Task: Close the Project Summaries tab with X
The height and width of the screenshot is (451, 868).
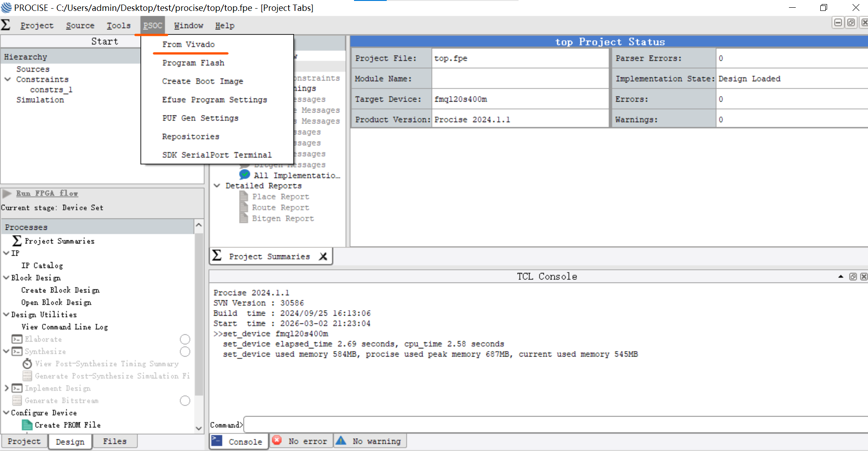Action: [x=323, y=257]
